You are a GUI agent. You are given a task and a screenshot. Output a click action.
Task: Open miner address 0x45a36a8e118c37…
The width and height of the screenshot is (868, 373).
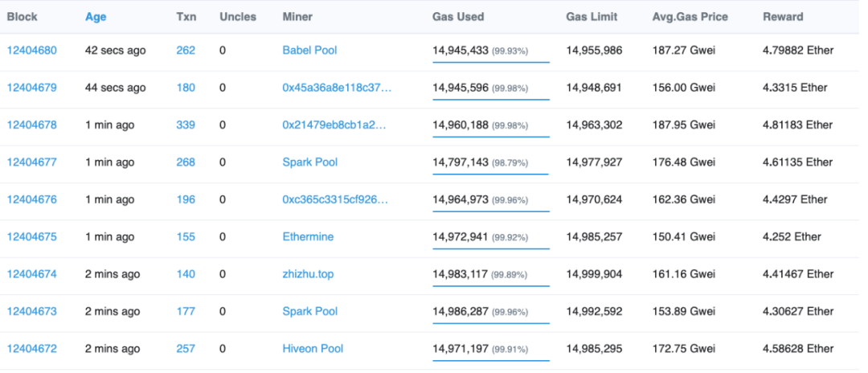(337, 88)
